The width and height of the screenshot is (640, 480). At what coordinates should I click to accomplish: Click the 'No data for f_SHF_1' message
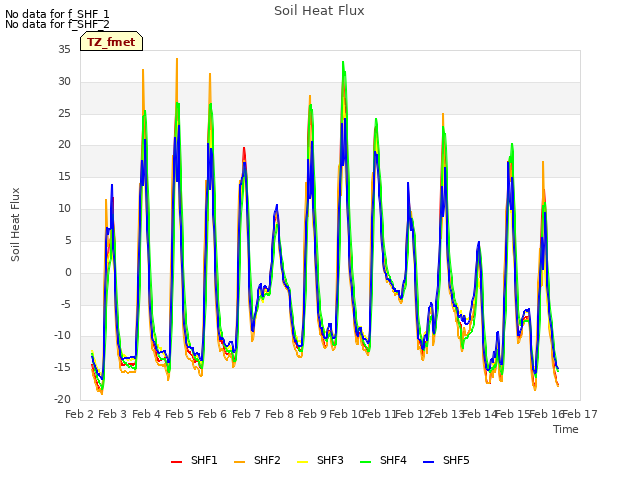[x=57, y=14]
